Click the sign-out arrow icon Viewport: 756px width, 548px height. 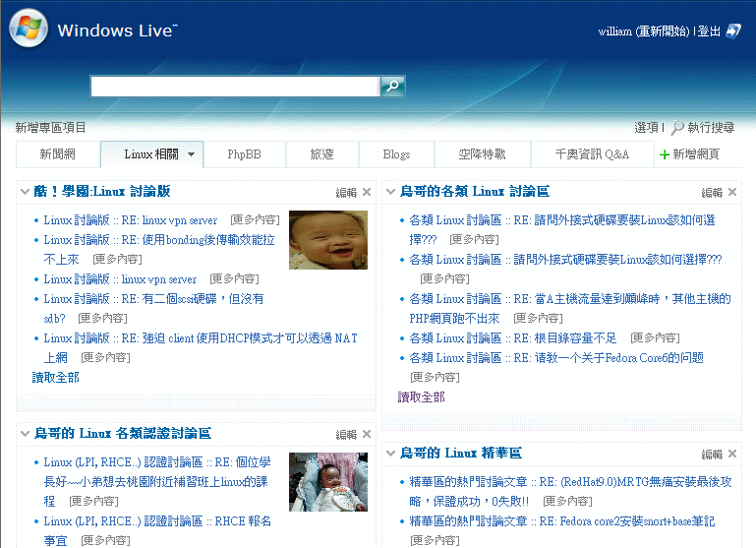pyautogui.click(x=733, y=31)
